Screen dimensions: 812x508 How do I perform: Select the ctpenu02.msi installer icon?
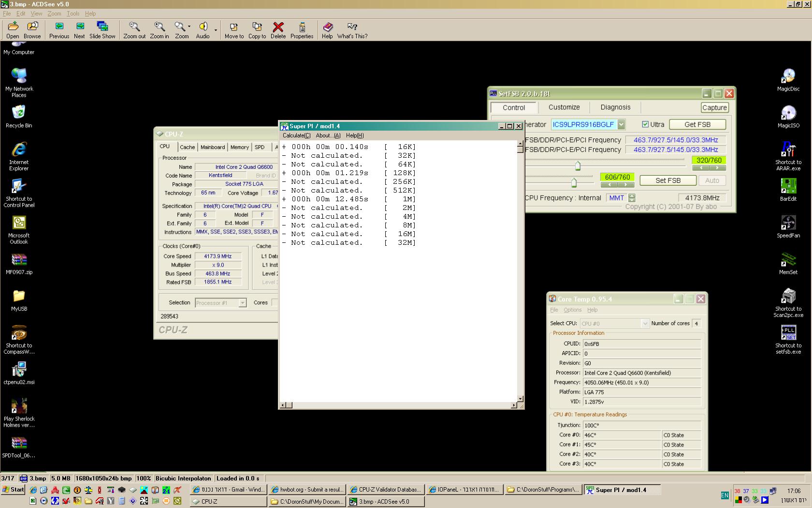click(19, 374)
